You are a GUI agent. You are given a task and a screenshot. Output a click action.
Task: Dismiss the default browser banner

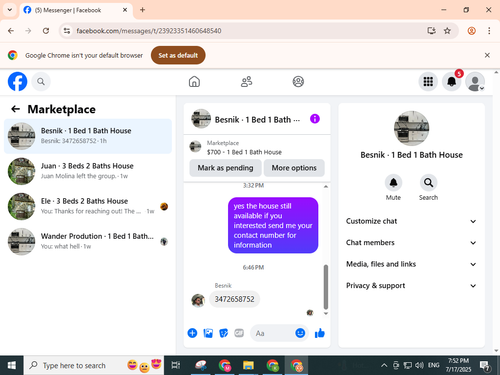click(x=487, y=55)
